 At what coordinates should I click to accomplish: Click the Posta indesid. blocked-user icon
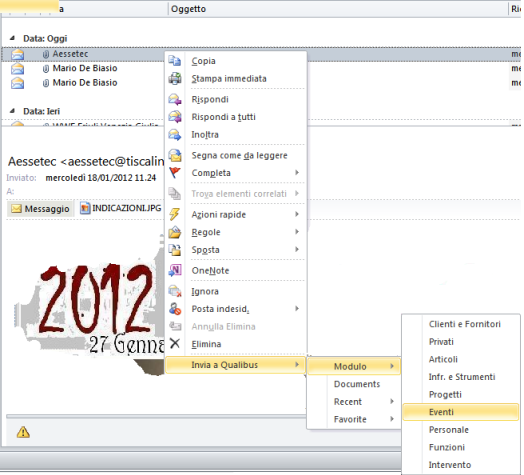(175, 309)
